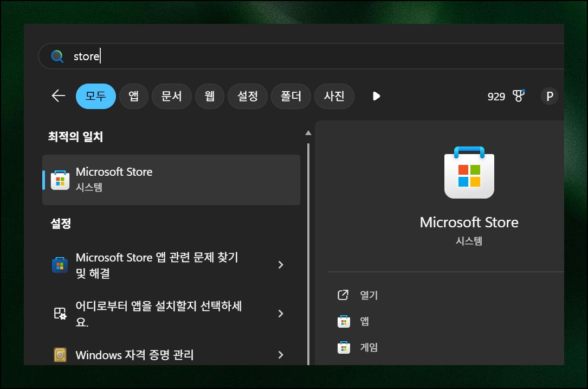Switch to the 웹 filter tab
This screenshot has width=588, height=389.
point(210,96)
